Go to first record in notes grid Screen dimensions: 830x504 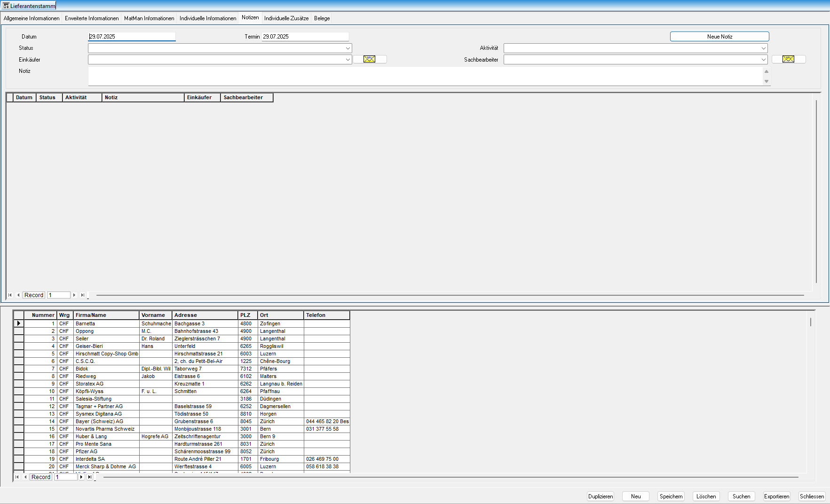click(10, 295)
